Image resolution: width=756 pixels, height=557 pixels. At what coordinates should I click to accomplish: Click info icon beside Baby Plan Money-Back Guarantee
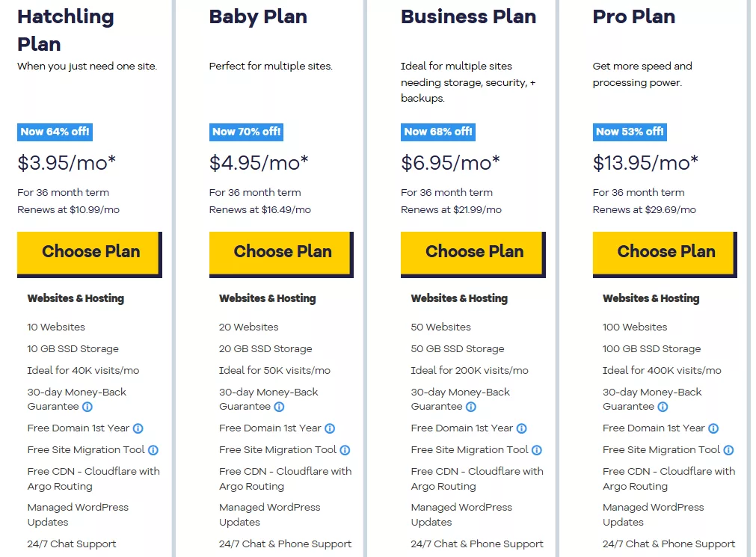279,407
